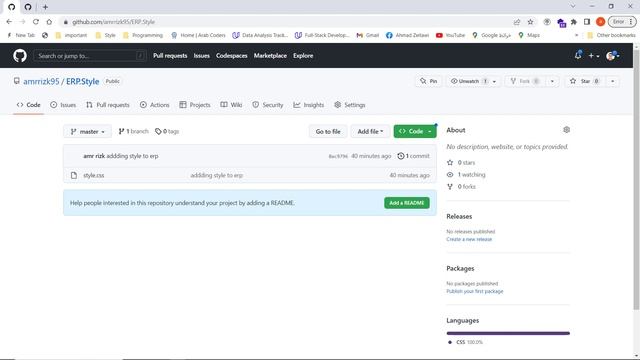Click Add a README button
The image size is (640, 360).
(x=407, y=203)
